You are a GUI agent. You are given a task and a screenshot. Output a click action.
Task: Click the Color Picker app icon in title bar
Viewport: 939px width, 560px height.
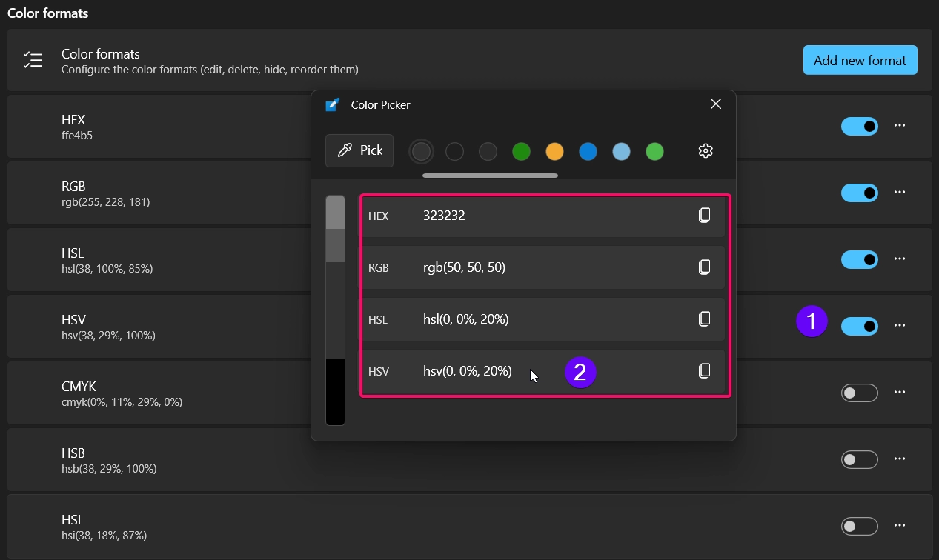[333, 104]
